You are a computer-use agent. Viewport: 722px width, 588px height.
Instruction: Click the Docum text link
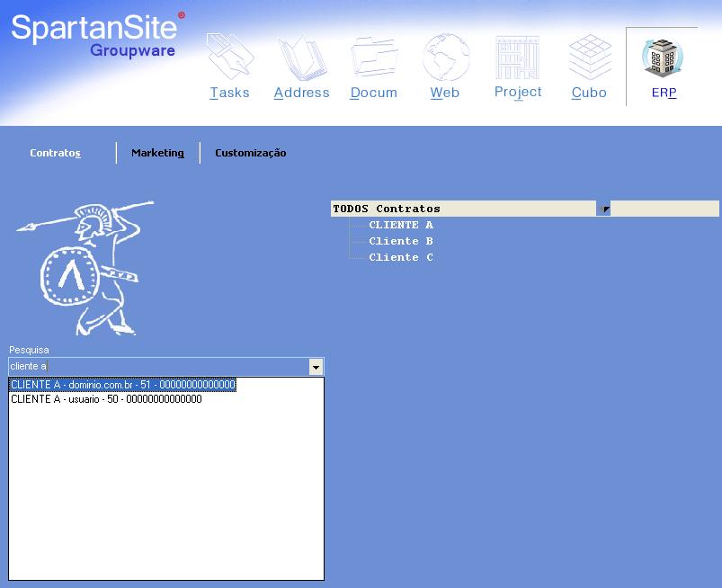pos(373,93)
